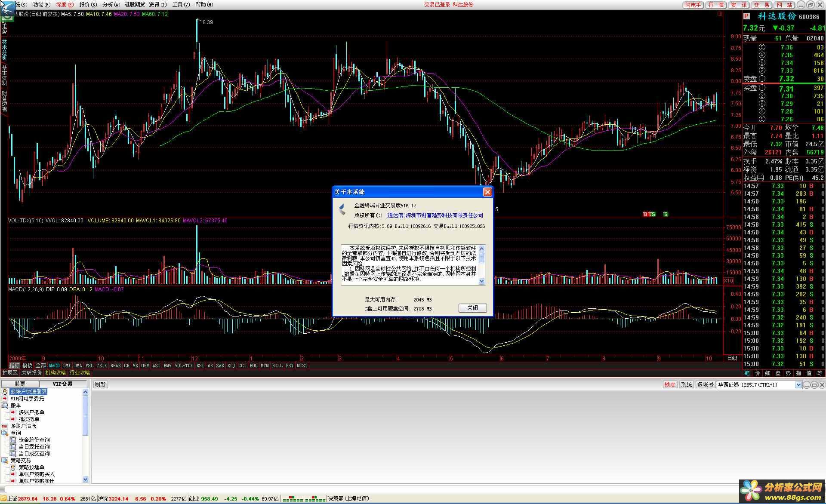Select the 多账户清仓 tree item
This screenshot has height=504, width=826.
pyautogui.click(x=24, y=426)
